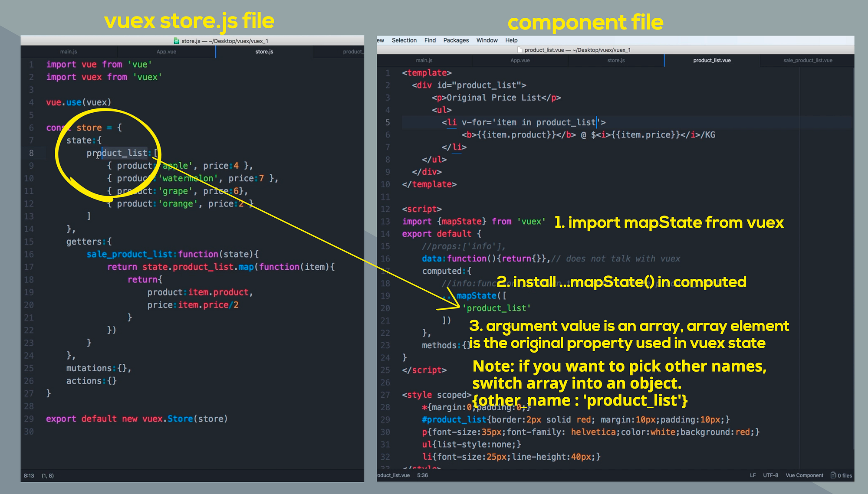
Task: Click line number 15 in store.js gutter
Action: click(x=29, y=242)
